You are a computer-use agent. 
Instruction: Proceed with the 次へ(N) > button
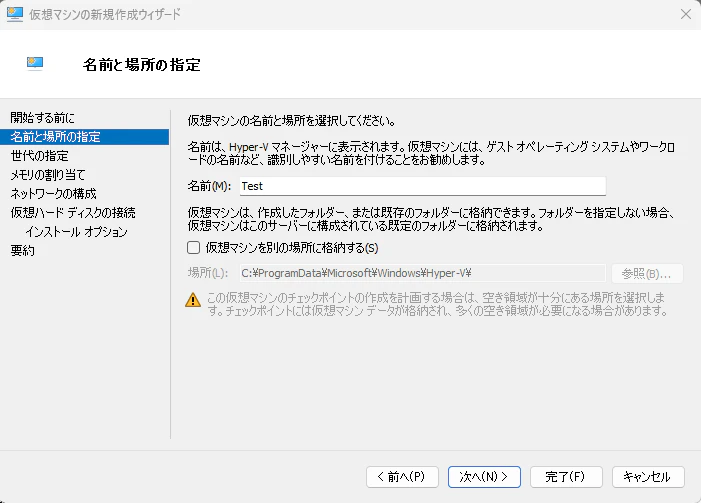(484, 477)
